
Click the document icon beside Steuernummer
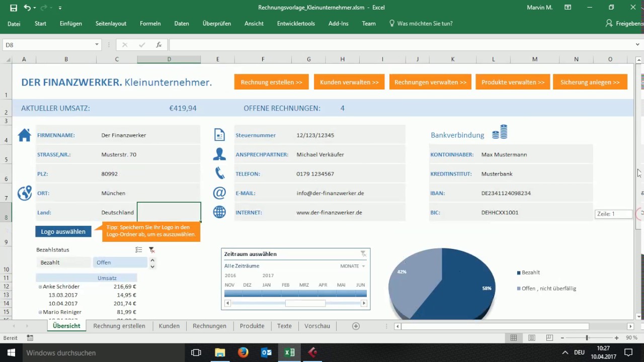[219, 135]
